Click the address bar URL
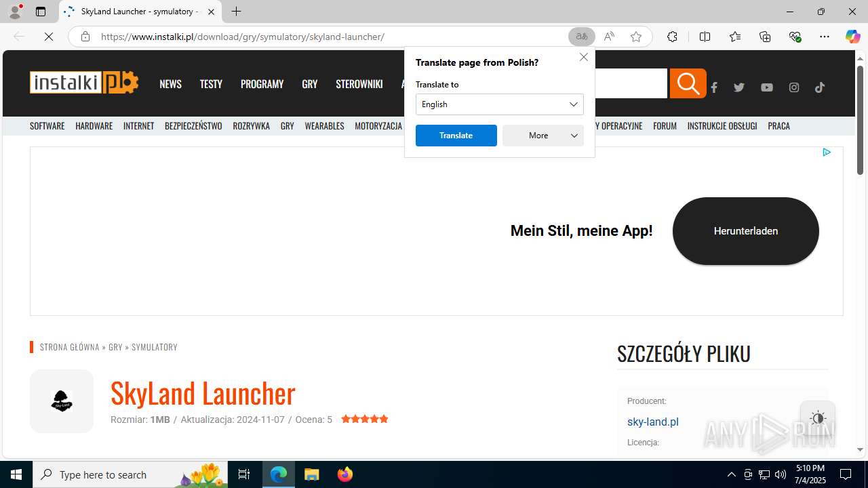The image size is (868, 488). point(243,37)
